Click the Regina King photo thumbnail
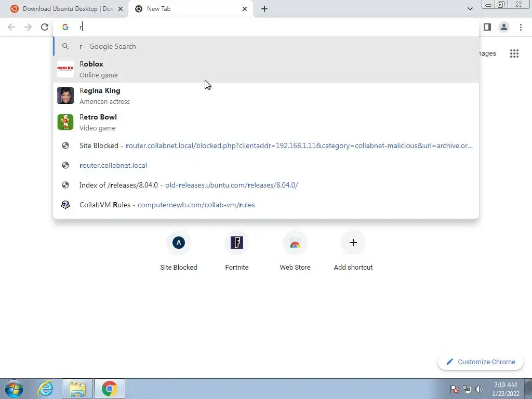Viewport: 532px width, 399px height. pos(65,96)
